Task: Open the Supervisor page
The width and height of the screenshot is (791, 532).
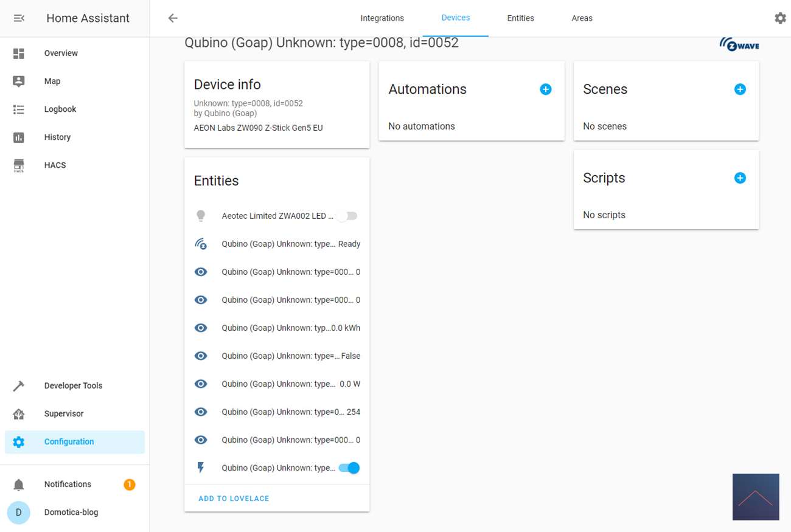Action: (x=64, y=414)
